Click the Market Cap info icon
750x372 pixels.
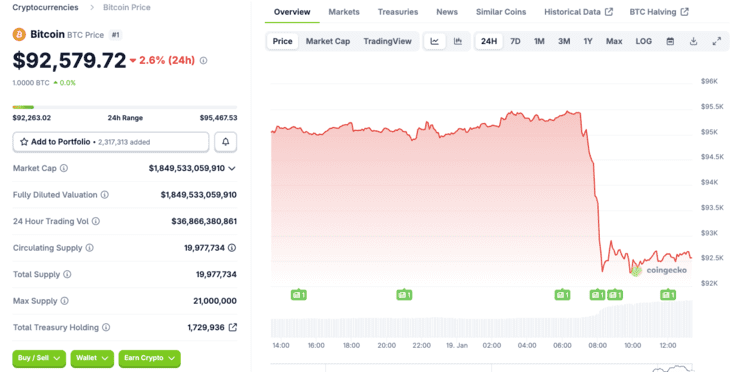pos(64,168)
